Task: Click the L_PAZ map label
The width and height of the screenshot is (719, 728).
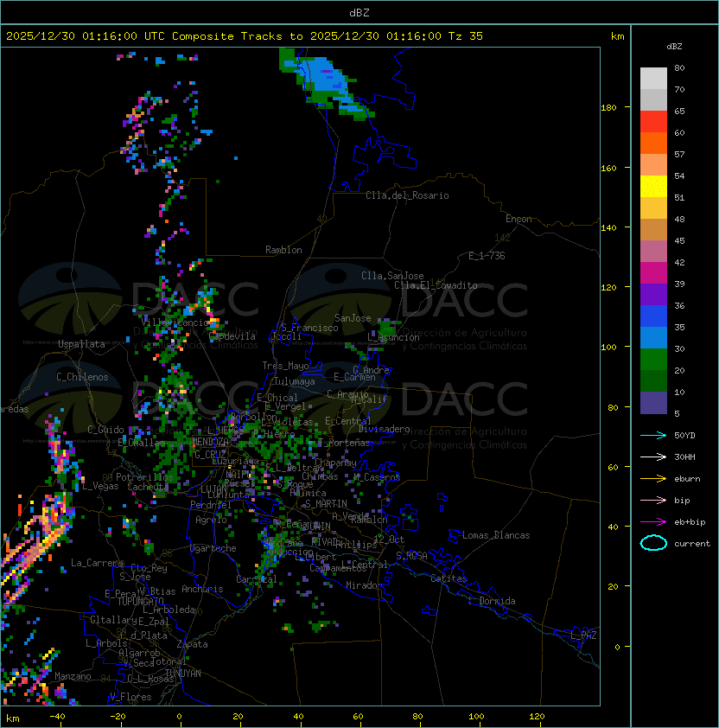Action: 583,635
